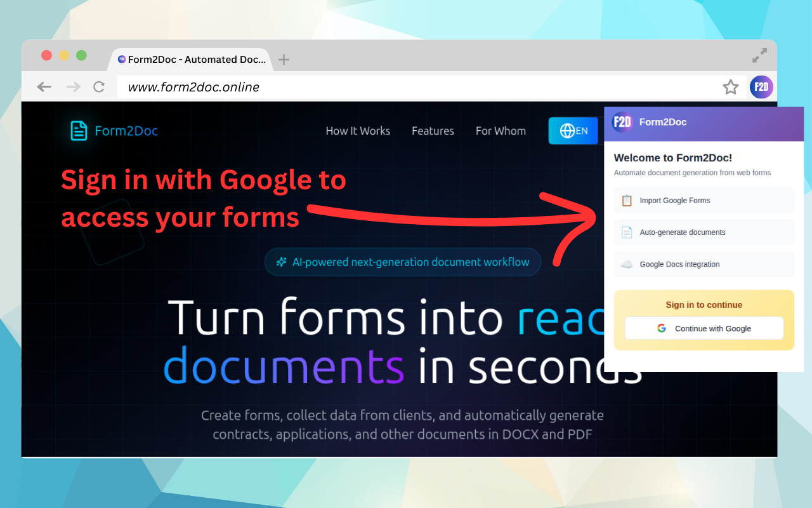The image size is (812, 508).
Task: Open the Features navigation item
Action: coord(433,131)
